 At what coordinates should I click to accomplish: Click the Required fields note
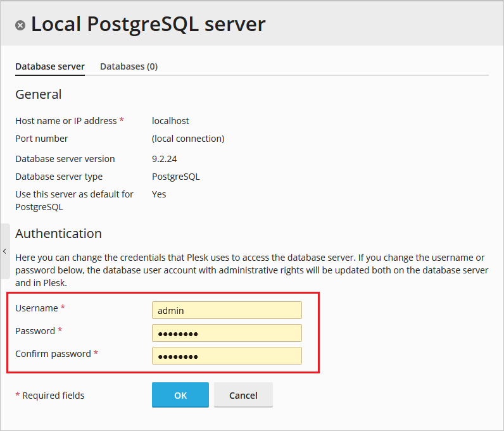click(x=53, y=396)
